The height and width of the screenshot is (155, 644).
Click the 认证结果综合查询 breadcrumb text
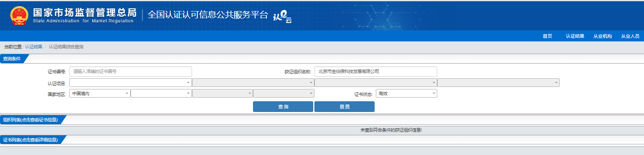point(66,47)
